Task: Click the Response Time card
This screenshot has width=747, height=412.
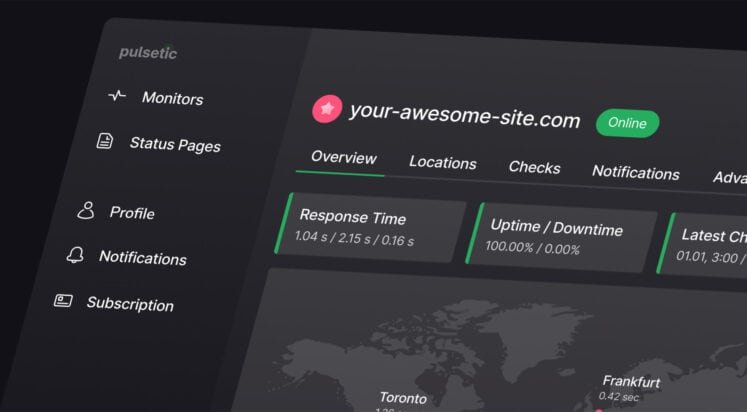Action: pos(370,227)
